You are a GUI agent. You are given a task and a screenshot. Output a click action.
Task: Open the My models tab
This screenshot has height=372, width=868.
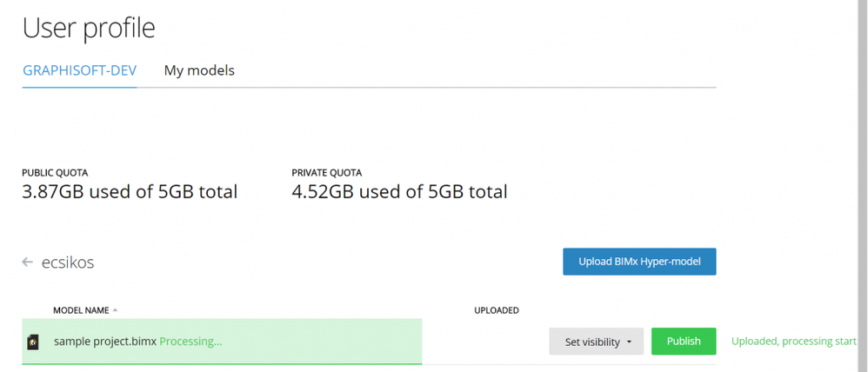(199, 70)
